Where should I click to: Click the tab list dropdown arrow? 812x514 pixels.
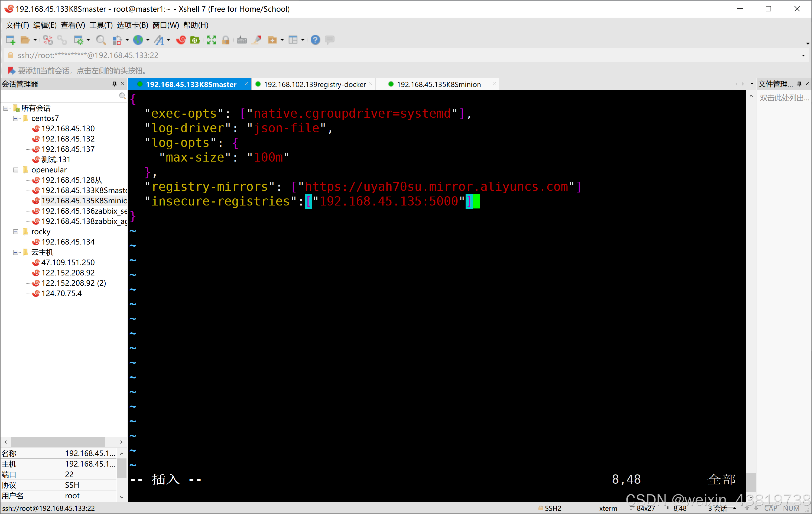click(752, 84)
